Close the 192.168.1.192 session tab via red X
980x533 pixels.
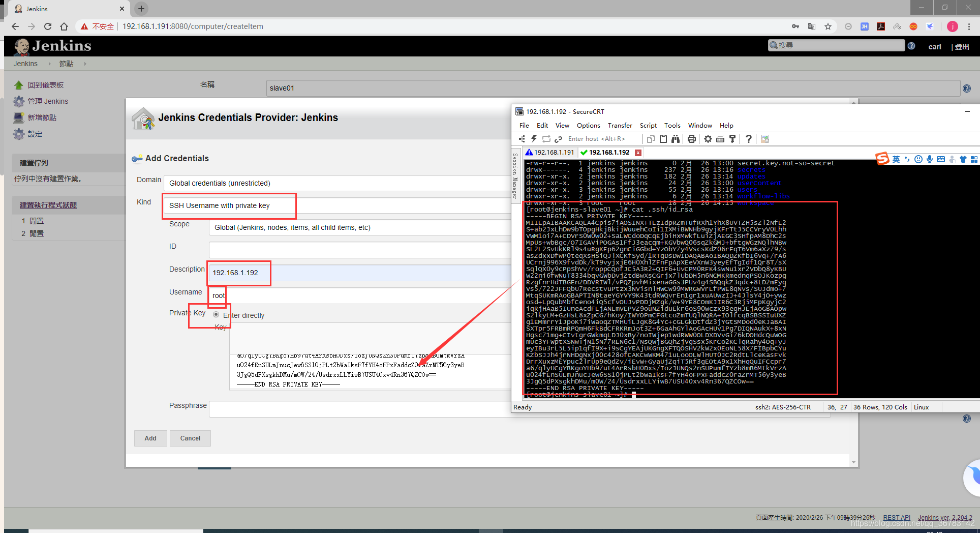point(638,153)
